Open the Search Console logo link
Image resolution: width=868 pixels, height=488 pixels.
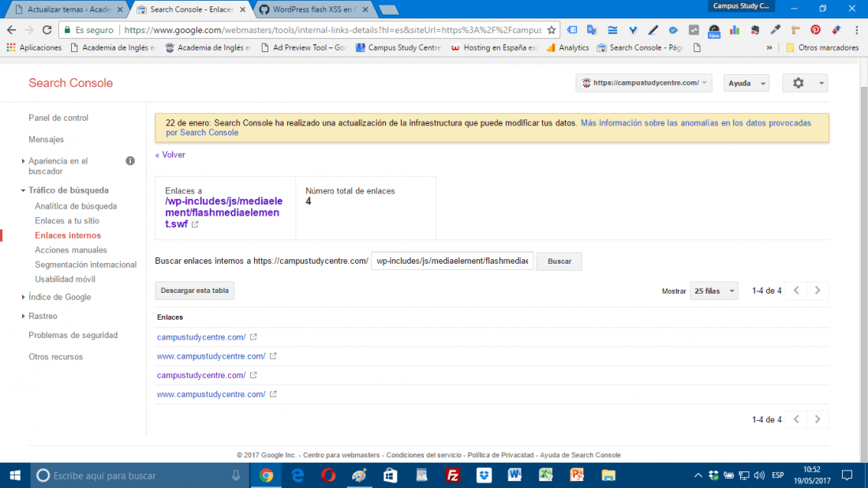point(70,83)
